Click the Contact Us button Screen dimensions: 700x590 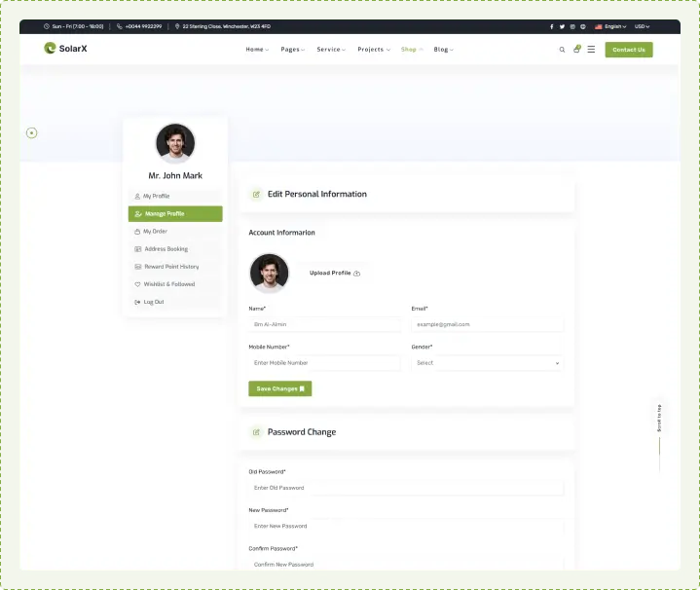pyautogui.click(x=628, y=50)
